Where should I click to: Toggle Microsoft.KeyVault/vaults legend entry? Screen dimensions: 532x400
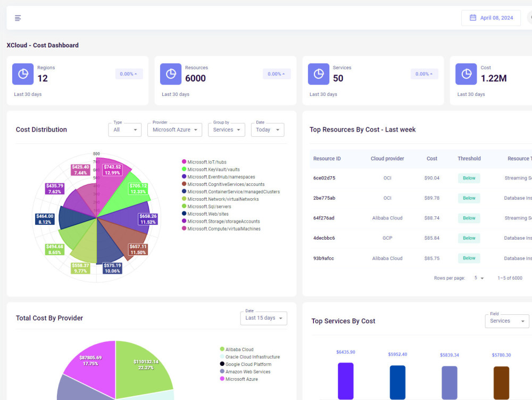pos(211,169)
